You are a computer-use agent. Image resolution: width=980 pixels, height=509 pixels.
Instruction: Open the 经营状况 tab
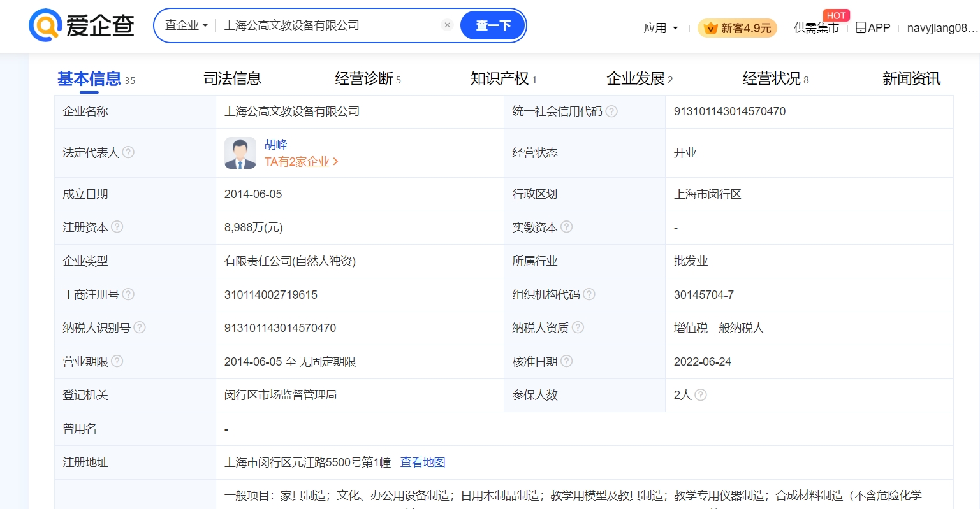[775, 79]
